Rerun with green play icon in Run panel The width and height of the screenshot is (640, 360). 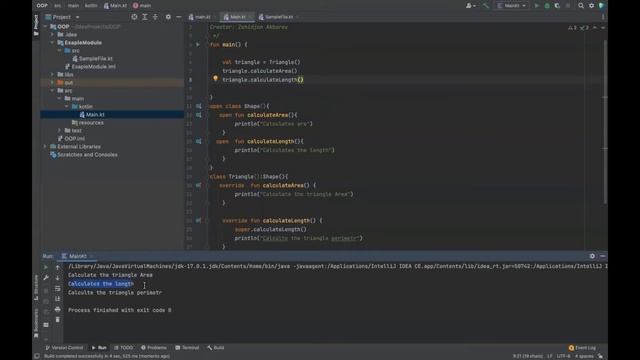[46, 267]
